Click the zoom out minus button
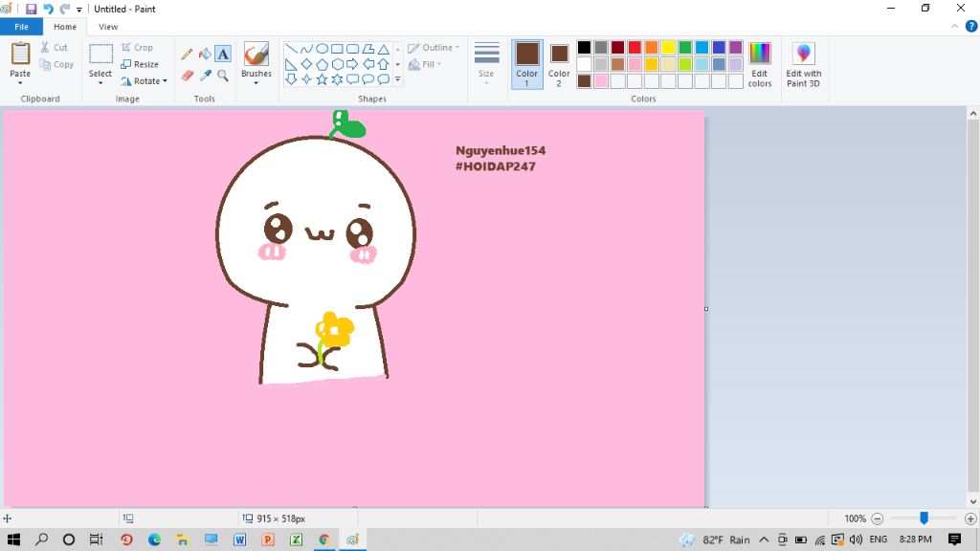The height and width of the screenshot is (551, 980). tap(878, 518)
